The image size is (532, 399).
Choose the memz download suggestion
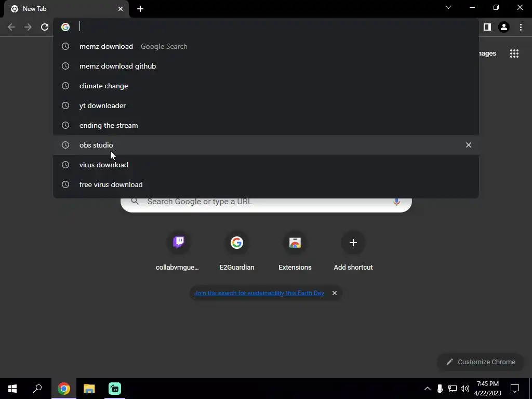(x=266, y=46)
